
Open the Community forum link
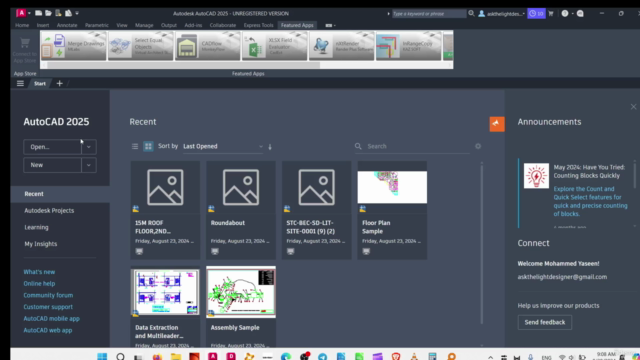coord(48,295)
